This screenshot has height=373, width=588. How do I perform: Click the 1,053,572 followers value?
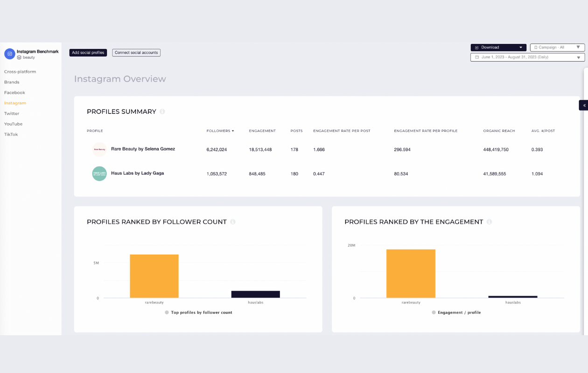pos(217,174)
